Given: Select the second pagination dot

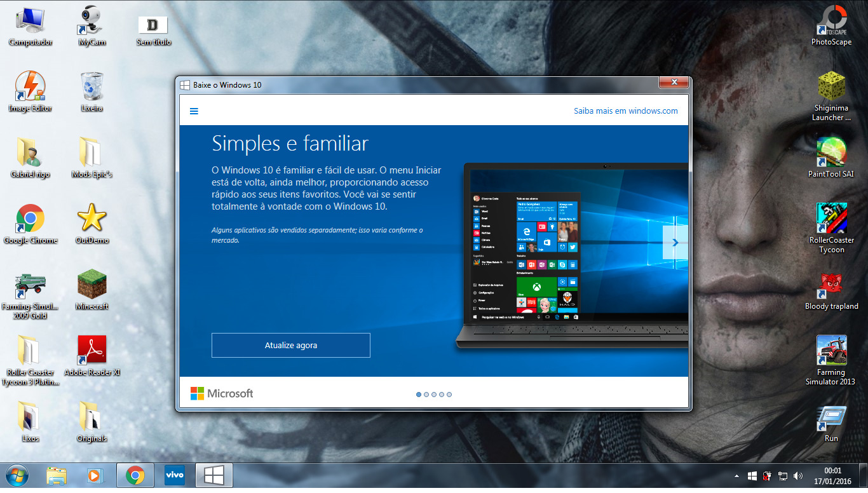Looking at the screenshot, I should 426,395.
